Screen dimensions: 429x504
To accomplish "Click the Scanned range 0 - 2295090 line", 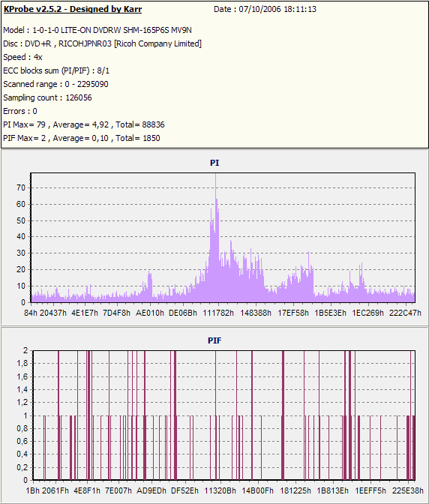I will tap(56, 84).
